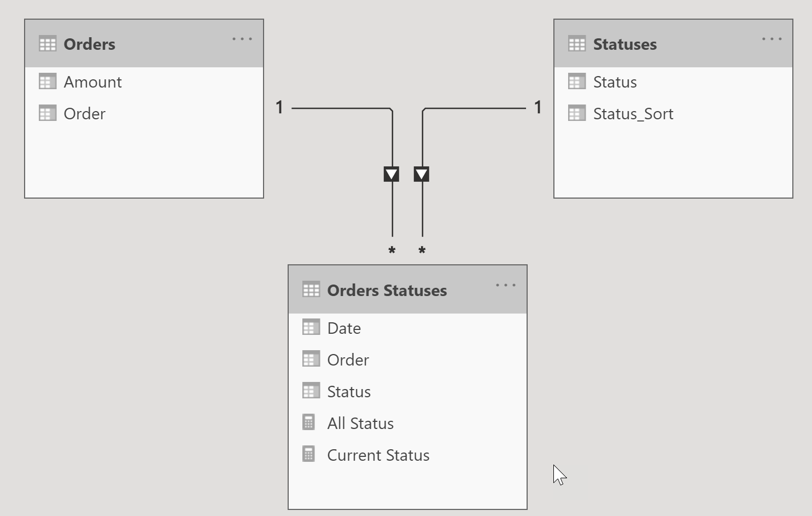This screenshot has width=812, height=516.
Task: Open the Orders Statuses options menu
Action: (505, 285)
